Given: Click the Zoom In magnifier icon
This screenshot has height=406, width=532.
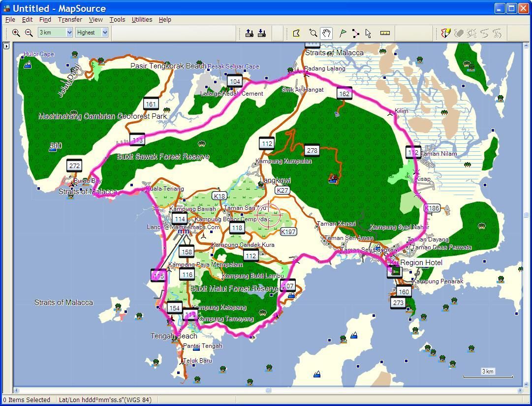Looking at the screenshot, I should (16, 33).
